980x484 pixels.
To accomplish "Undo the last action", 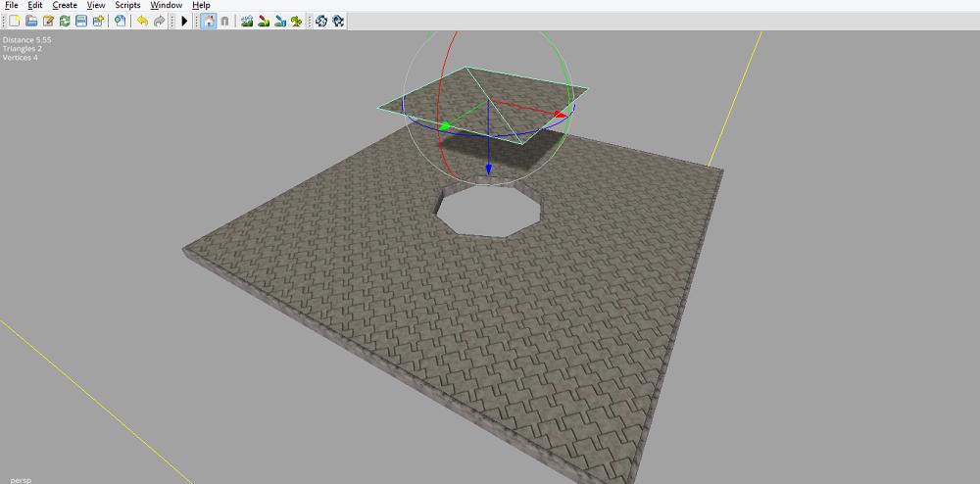I will point(143,21).
